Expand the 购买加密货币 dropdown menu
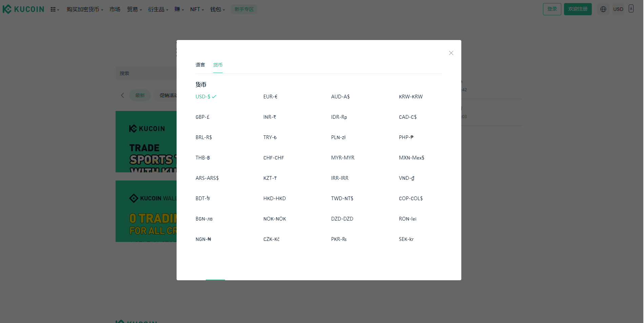Screen dimensions: 644x323 click(84, 9)
